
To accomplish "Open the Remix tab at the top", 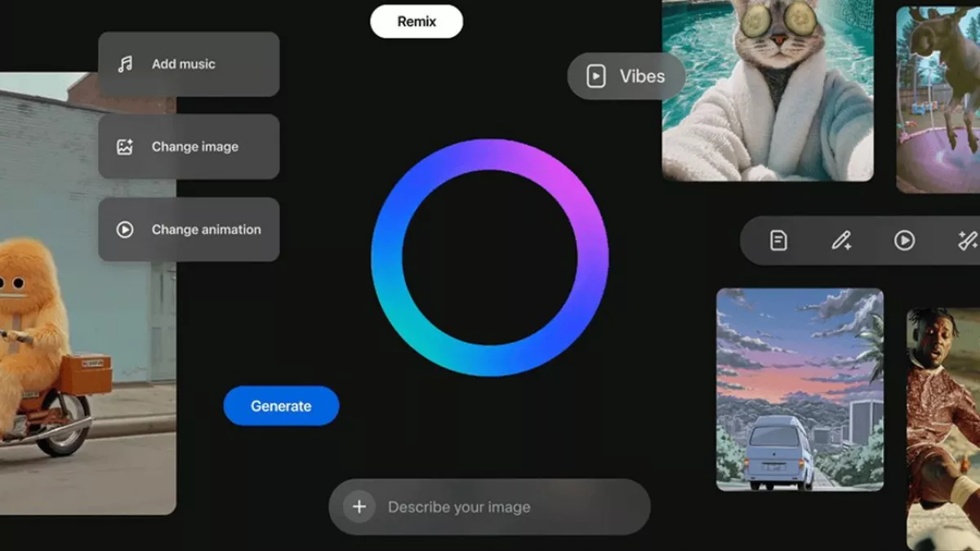I will [x=416, y=22].
